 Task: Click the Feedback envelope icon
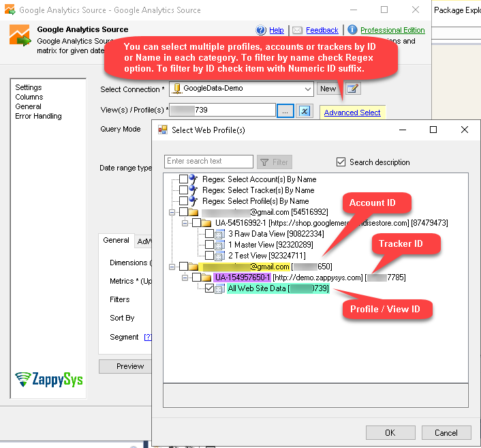click(297, 30)
